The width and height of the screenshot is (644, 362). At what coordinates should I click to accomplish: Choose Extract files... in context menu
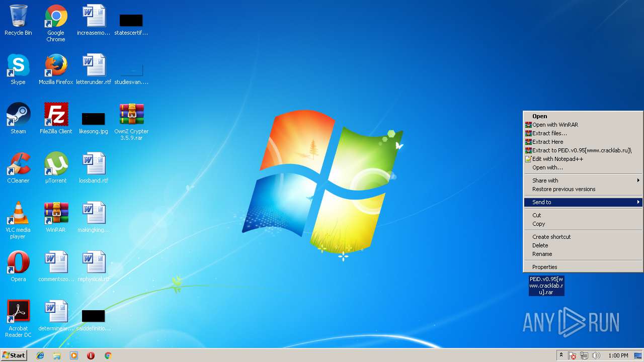(x=583, y=133)
